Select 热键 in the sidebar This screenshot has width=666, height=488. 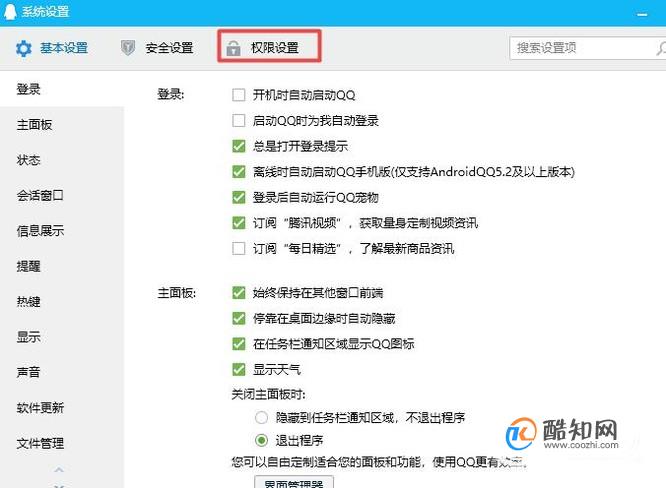tap(28, 302)
